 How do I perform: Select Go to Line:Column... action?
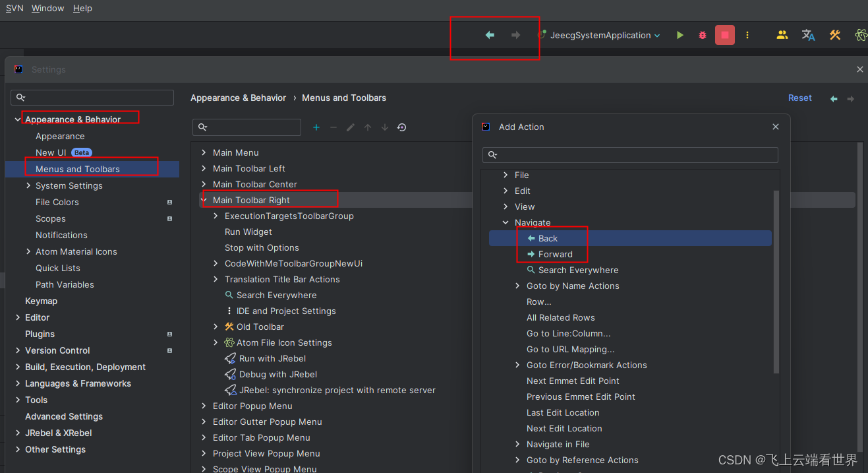(x=568, y=333)
